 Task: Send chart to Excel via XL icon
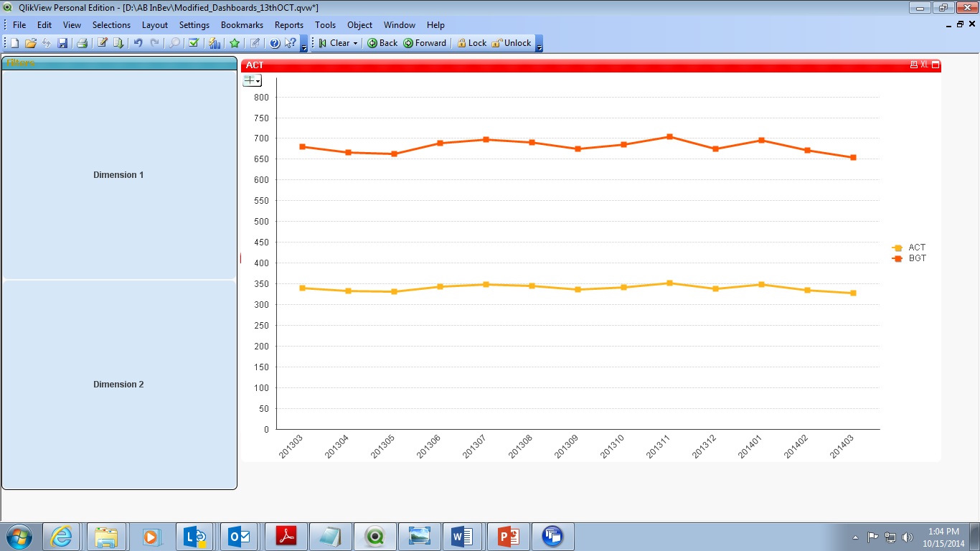pyautogui.click(x=925, y=65)
